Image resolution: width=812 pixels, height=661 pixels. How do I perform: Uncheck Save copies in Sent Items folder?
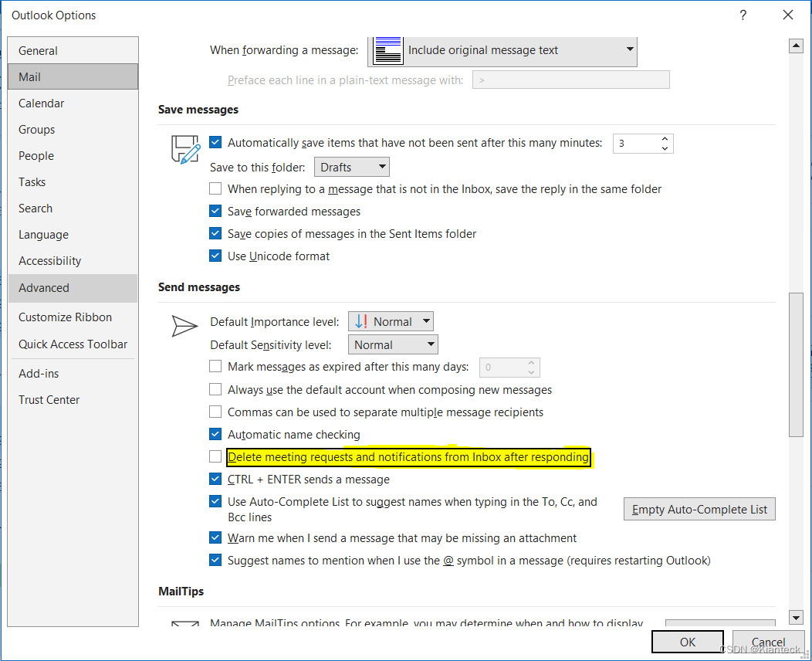215,233
